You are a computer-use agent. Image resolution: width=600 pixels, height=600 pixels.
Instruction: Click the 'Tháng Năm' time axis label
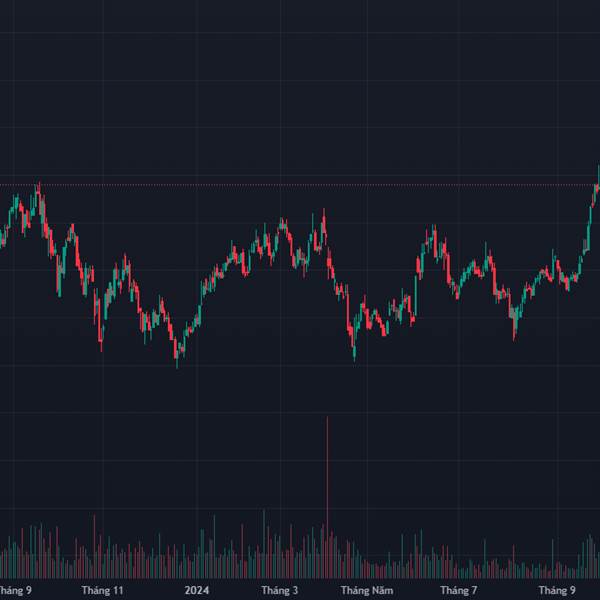[x=367, y=590]
